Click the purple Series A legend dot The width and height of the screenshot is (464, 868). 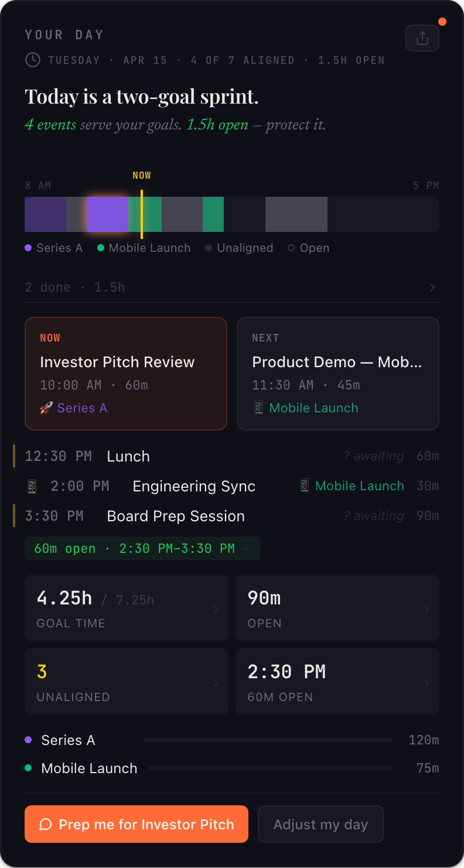[x=28, y=248]
